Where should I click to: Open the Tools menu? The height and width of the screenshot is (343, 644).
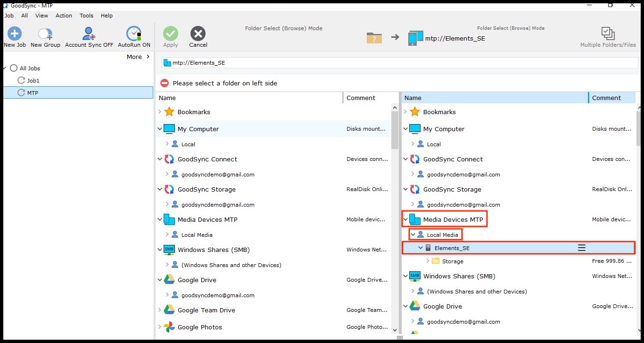(x=86, y=16)
